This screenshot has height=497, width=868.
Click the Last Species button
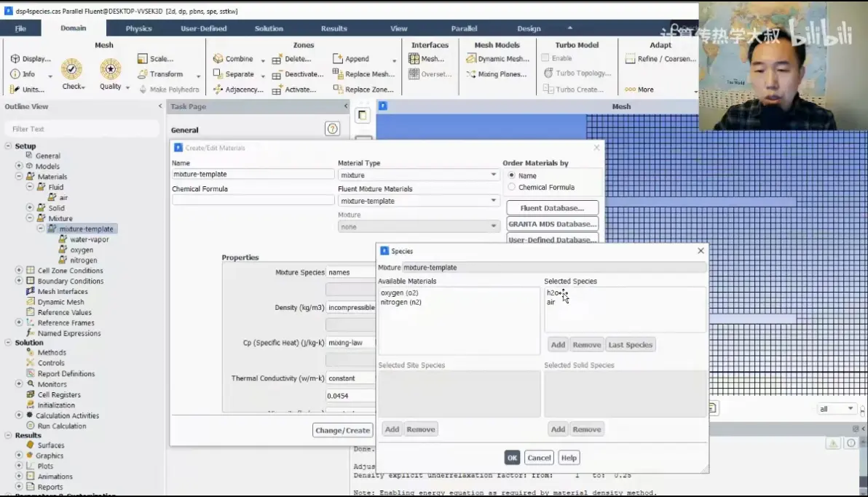631,345
